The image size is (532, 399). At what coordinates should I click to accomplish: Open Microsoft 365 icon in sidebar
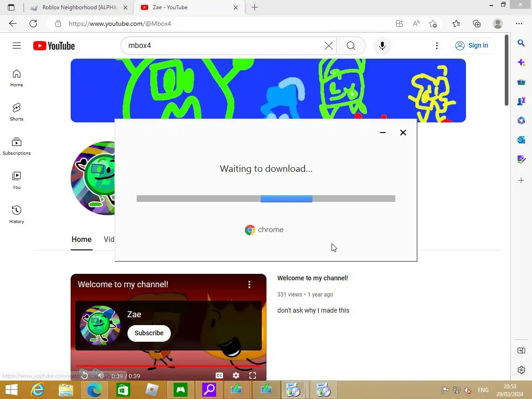(521, 121)
